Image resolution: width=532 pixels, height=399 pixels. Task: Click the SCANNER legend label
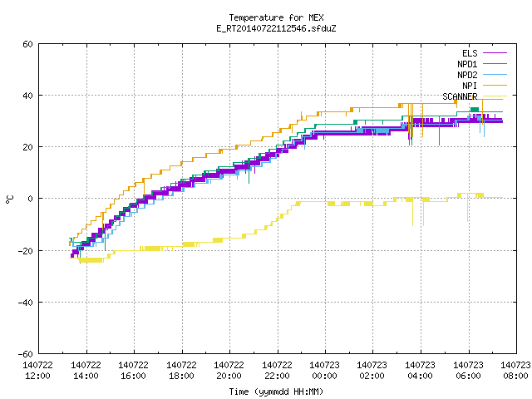click(460, 96)
